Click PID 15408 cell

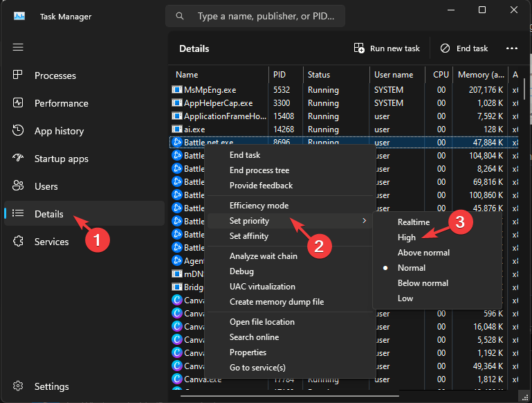(x=284, y=116)
